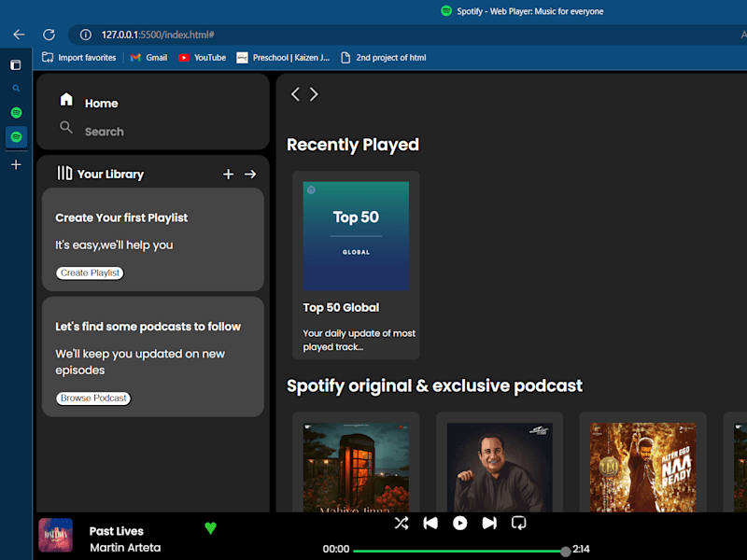Image resolution: width=747 pixels, height=560 pixels.
Task: Open the smiling man portrait podcast cover
Action: pyautogui.click(x=500, y=468)
